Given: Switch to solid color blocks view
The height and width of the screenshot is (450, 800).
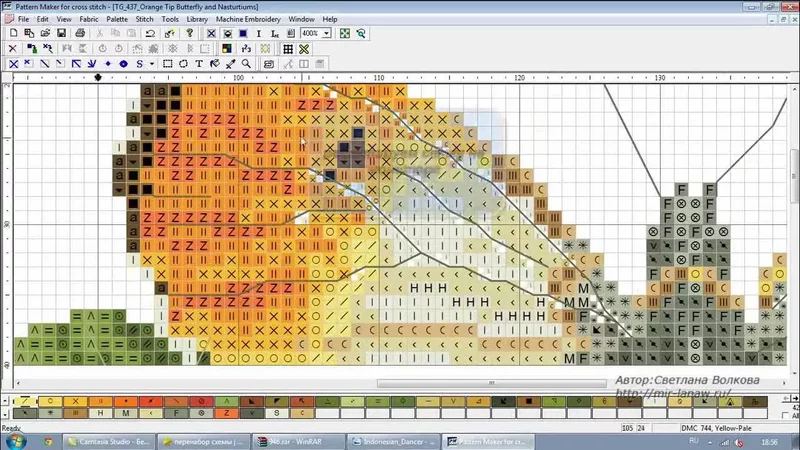Looking at the screenshot, I should coord(243,33).
